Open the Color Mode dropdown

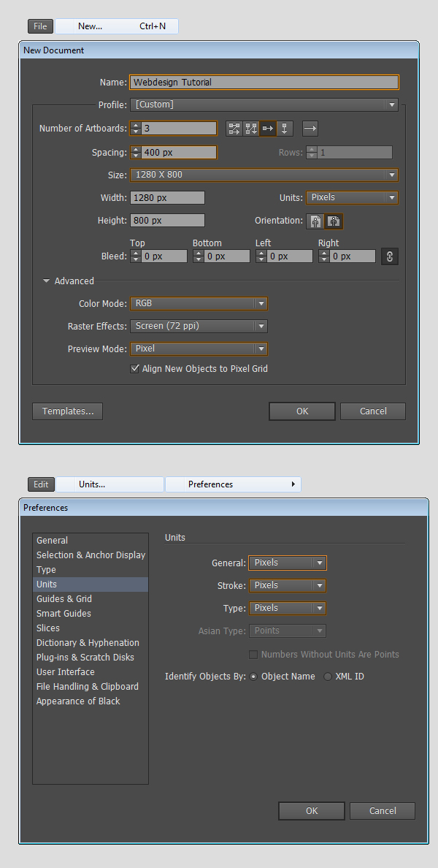(x=199, y=303)
